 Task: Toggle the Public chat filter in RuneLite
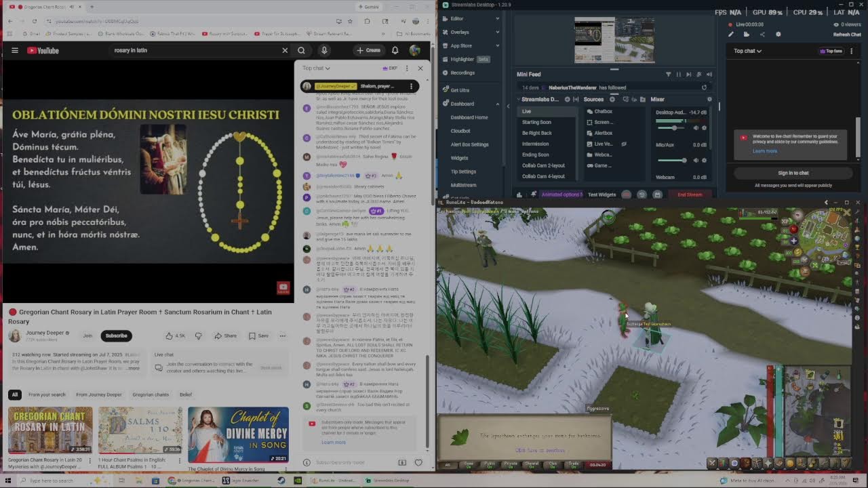coord(490,465)
